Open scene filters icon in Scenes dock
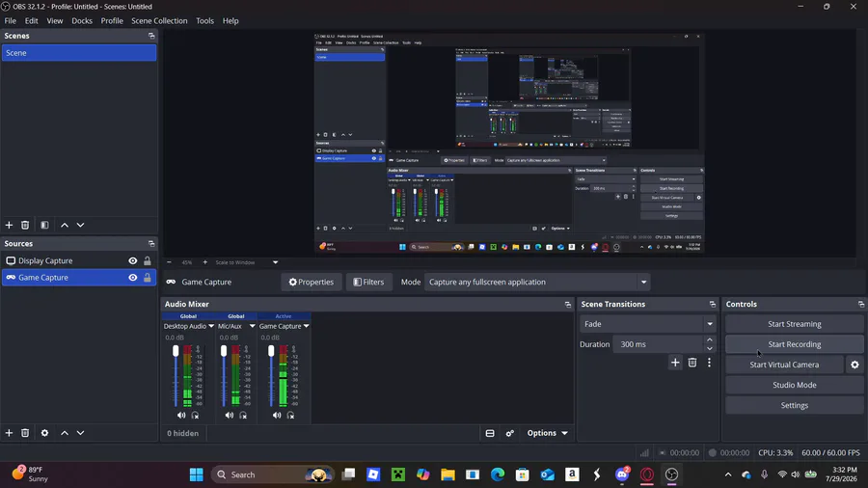Screen dimensions: 868x488 pos(44,225)
